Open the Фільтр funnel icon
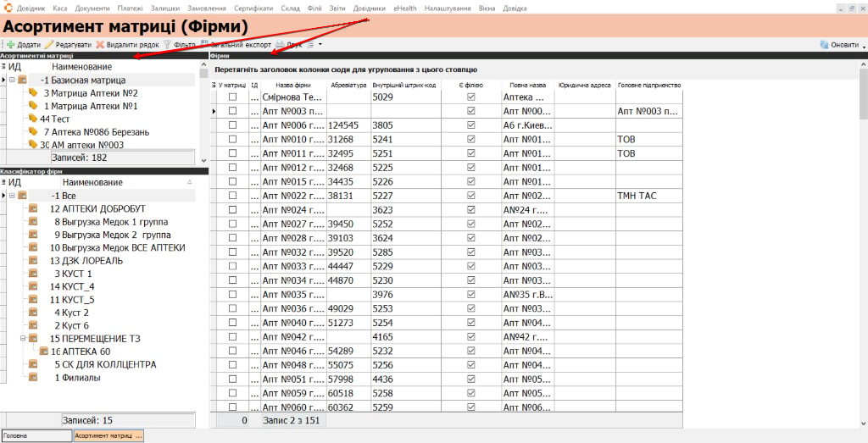 [x=167, y=45]
